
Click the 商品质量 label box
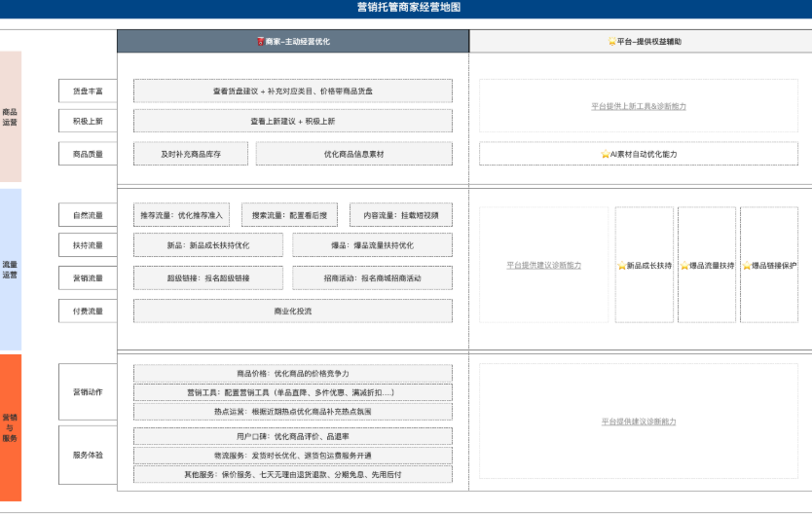[88, 154]
